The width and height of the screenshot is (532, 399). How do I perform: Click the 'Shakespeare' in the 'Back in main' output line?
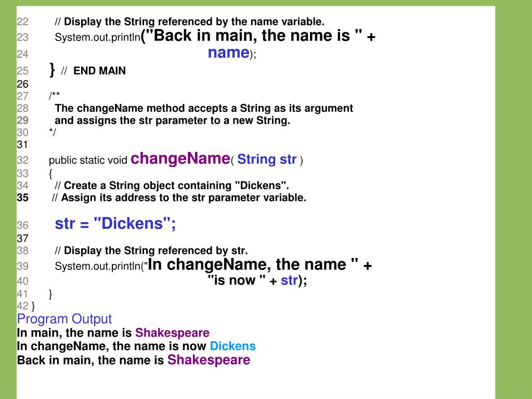[x=209, y=361]
